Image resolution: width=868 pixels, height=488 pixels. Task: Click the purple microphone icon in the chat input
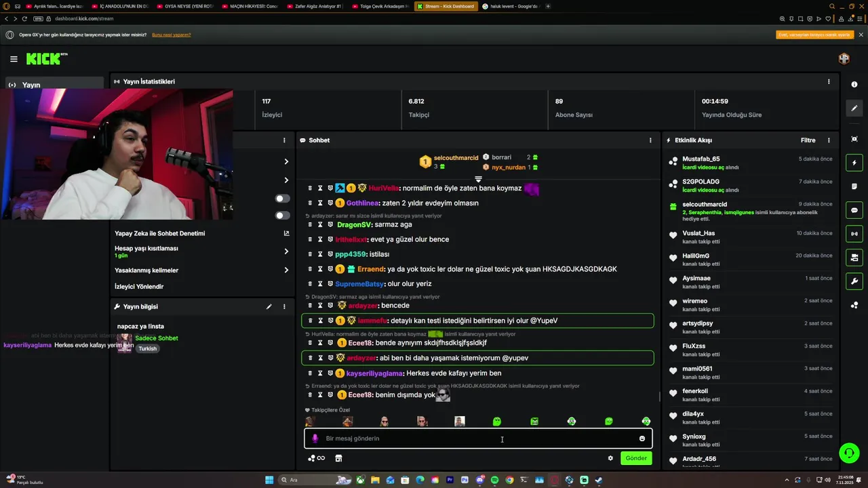(x=315, y=439)
